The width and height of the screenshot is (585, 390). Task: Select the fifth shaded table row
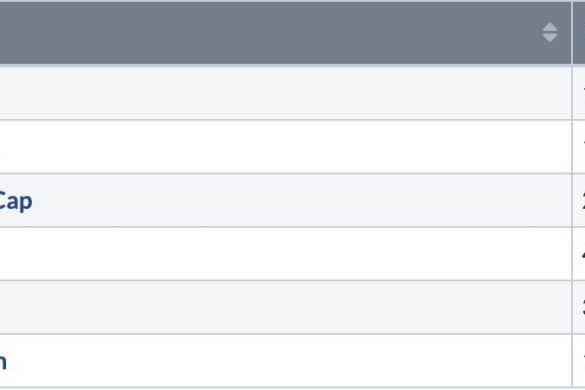(285, 308)
